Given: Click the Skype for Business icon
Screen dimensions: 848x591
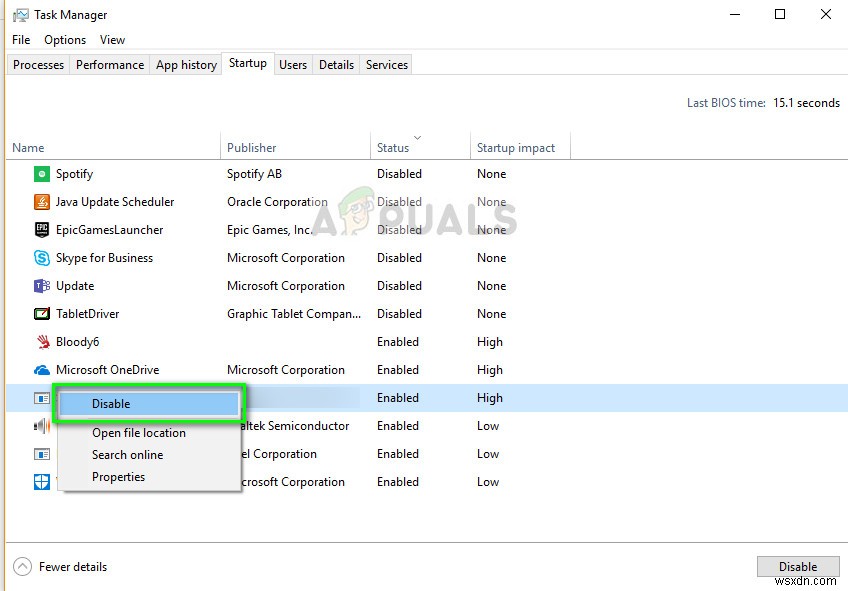Looking at the screenshot, I should (x=42, y=258).
